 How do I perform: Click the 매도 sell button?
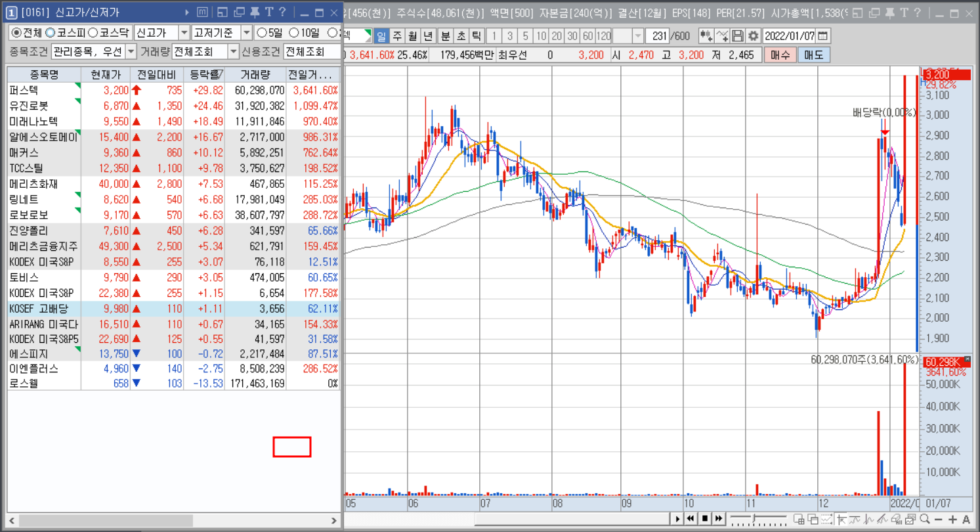(x=814, y=55)
